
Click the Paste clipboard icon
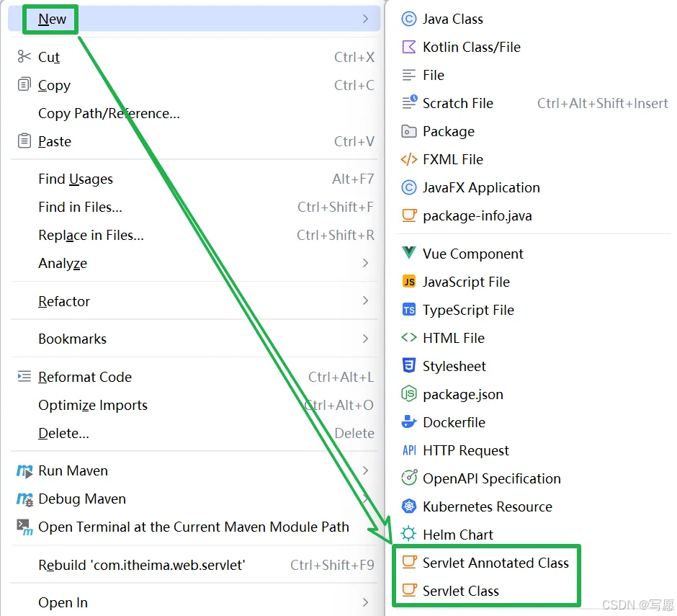(24, 140)
